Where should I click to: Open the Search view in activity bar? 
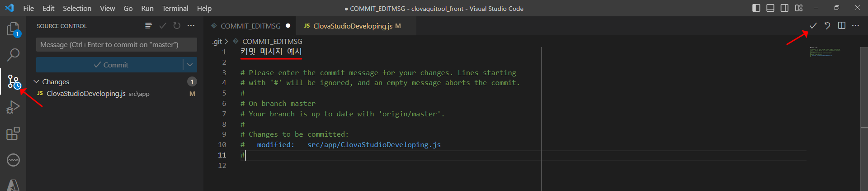13,55
